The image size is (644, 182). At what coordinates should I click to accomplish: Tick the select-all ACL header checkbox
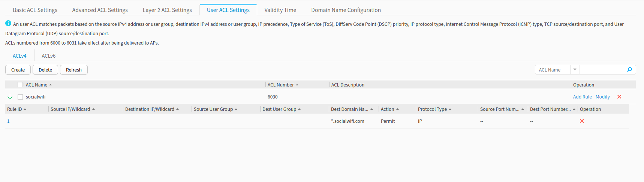coord(20,85)
